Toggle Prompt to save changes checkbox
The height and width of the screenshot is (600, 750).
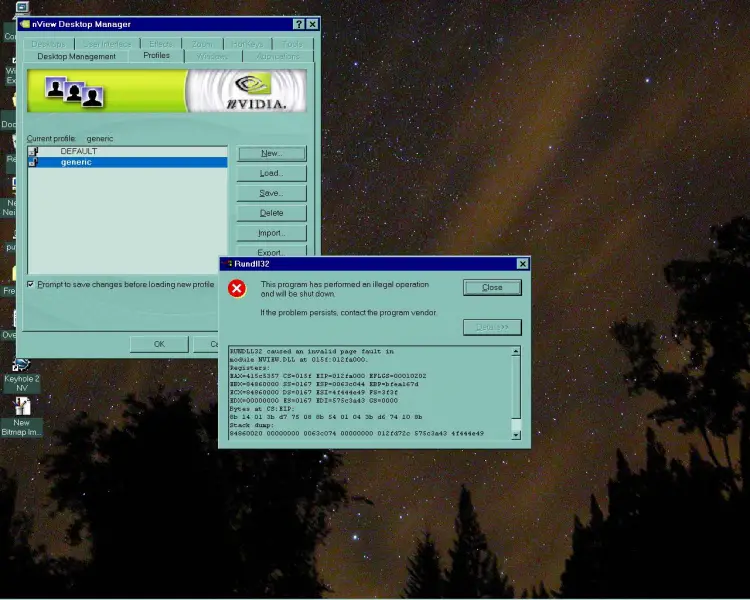(31, 284)
